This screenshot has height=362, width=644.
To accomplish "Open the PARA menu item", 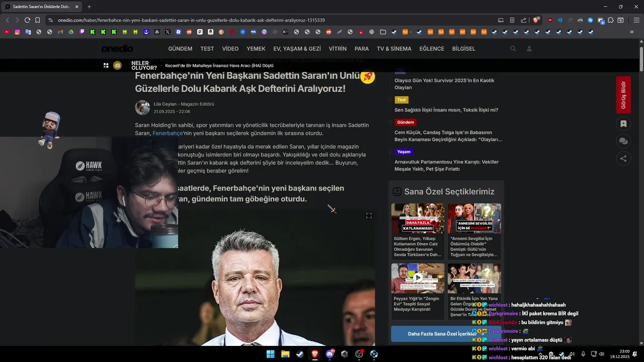I will pos(361,49).
